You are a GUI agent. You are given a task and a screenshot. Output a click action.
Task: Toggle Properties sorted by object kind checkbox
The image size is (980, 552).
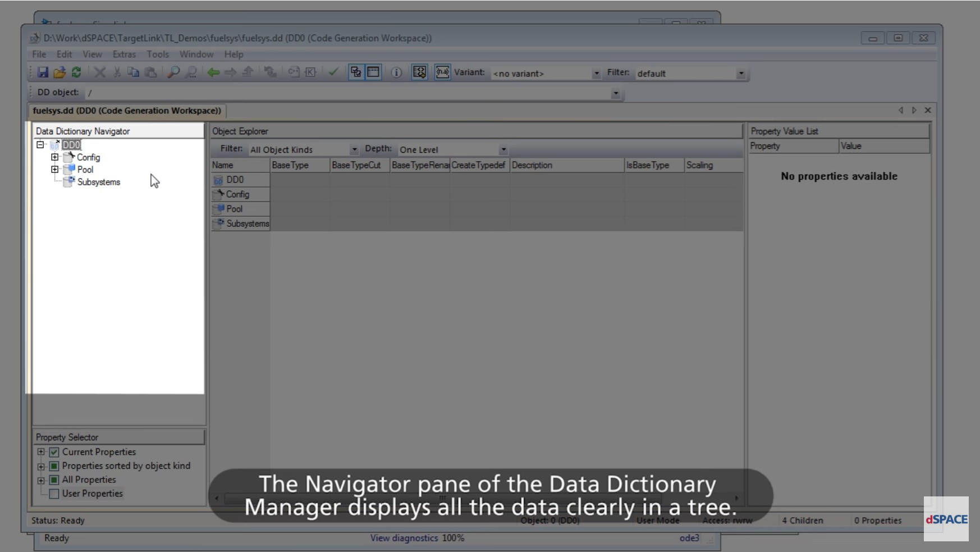(54, 466)
